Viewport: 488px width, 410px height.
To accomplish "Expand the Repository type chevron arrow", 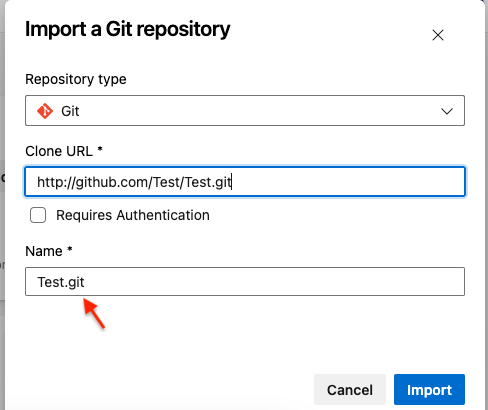I will pos(447,111).
